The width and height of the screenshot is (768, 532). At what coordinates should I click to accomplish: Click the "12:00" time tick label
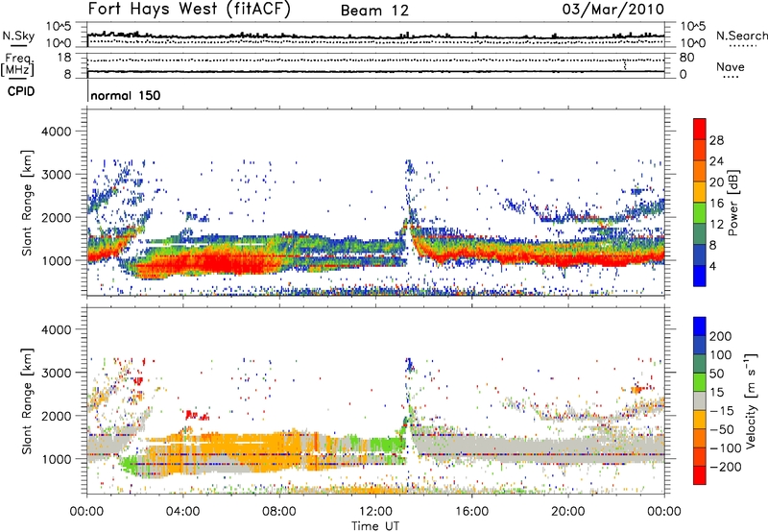(375, 512)
